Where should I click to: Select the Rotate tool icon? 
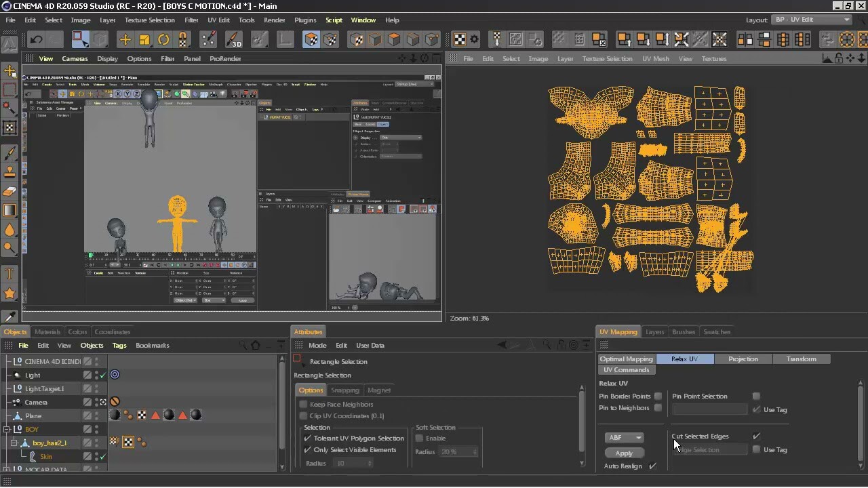tap(163, 39)
